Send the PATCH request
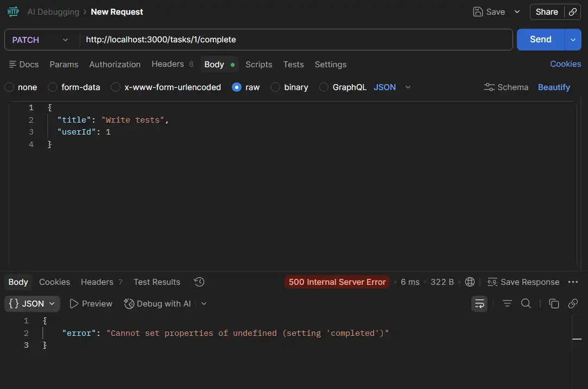The width and height of the screenshot is (588, 389). click(540, 39)
